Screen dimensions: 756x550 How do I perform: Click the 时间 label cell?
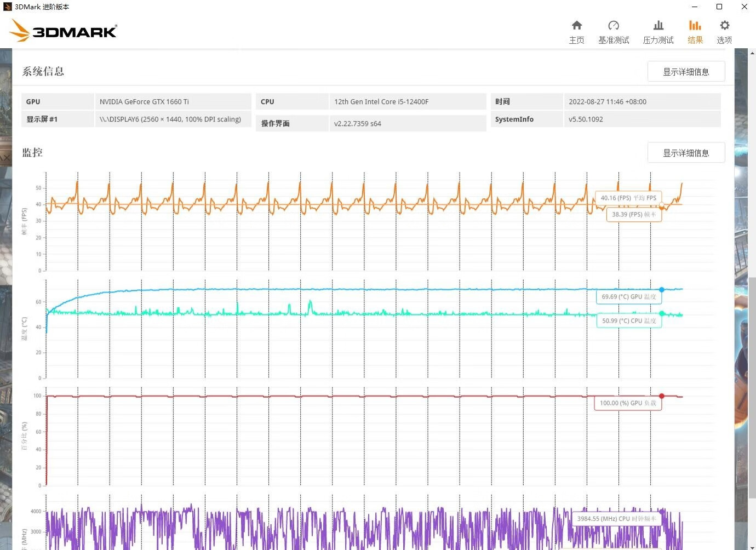click(526, 102)
